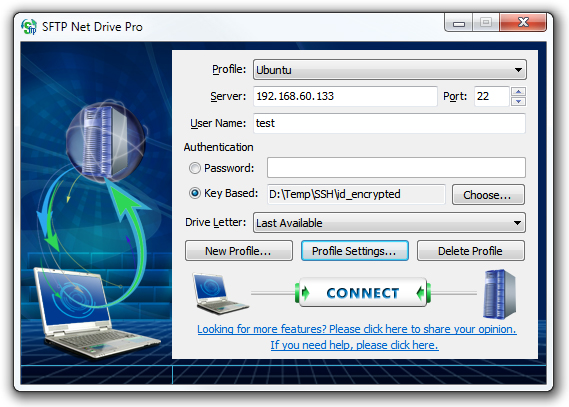The height and width of the screenshot is (407, 569).
Task: Click the key file path field
Action: pos(356,194)
